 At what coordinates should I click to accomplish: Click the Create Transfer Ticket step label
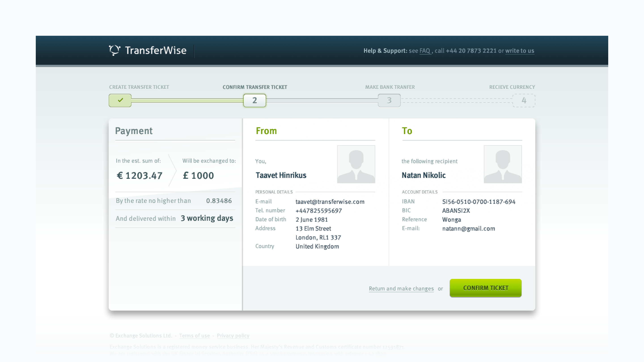click(139, 87)
